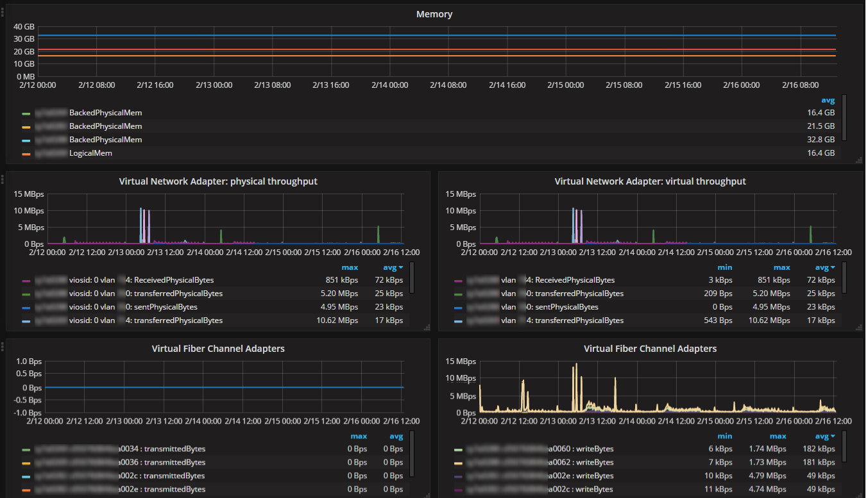Click row handle beside transmittedBytes Fiber Channel panel
Viewport: 868px width, 498px height.
(x=3, y=346)
